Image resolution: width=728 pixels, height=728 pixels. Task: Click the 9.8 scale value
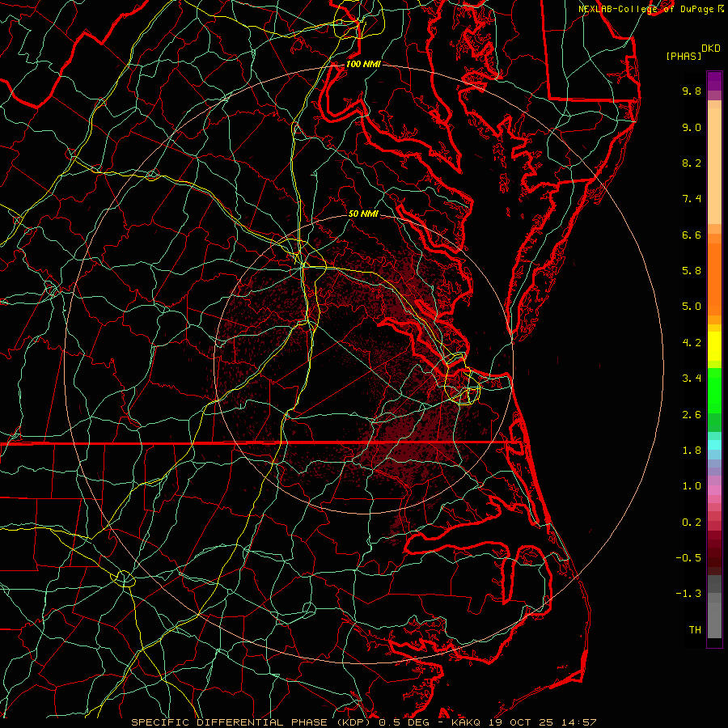click(692, 91)
